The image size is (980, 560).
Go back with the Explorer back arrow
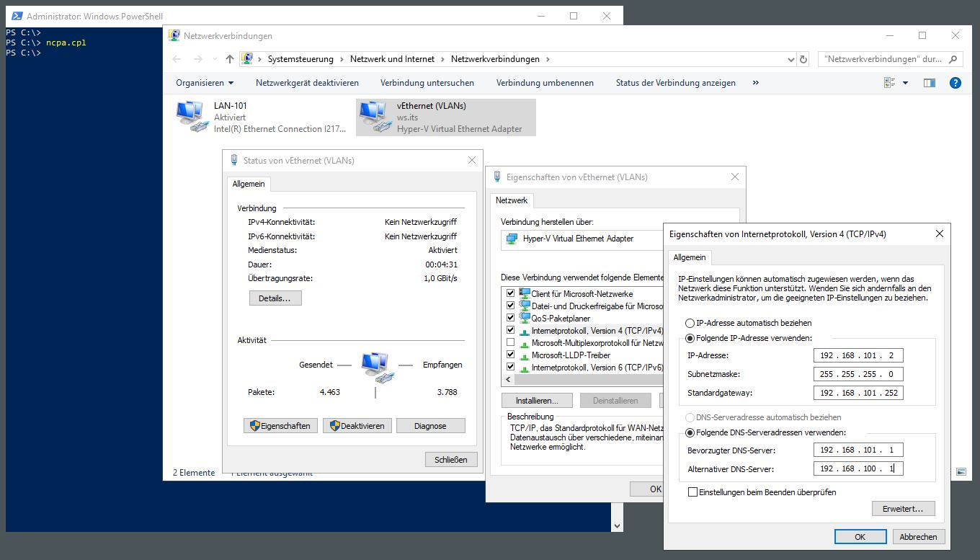click(177, 59)
